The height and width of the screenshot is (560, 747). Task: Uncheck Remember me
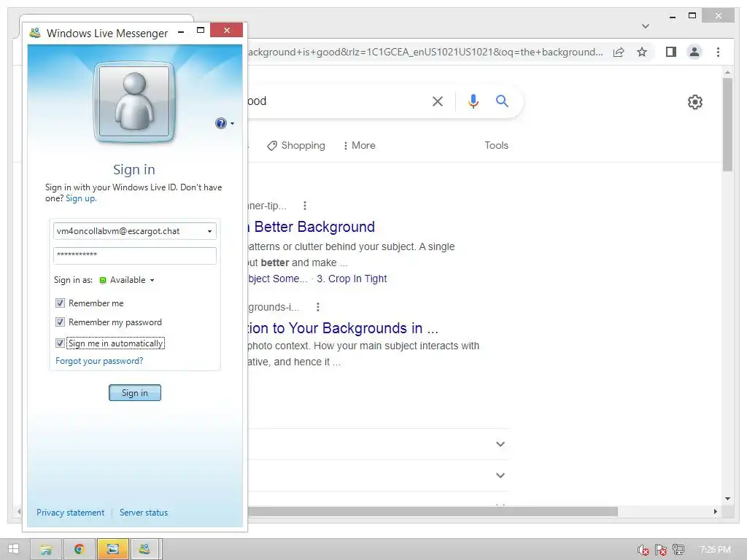tap(60, 303)
